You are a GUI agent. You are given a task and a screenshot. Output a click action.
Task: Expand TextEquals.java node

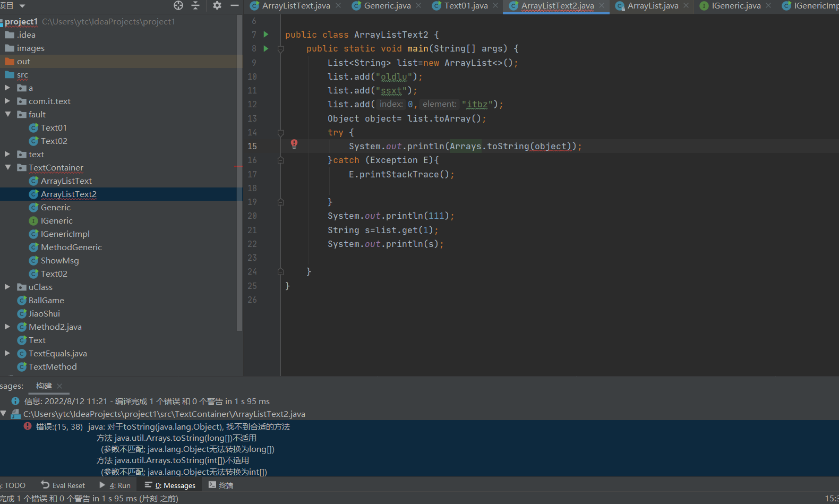7,353
